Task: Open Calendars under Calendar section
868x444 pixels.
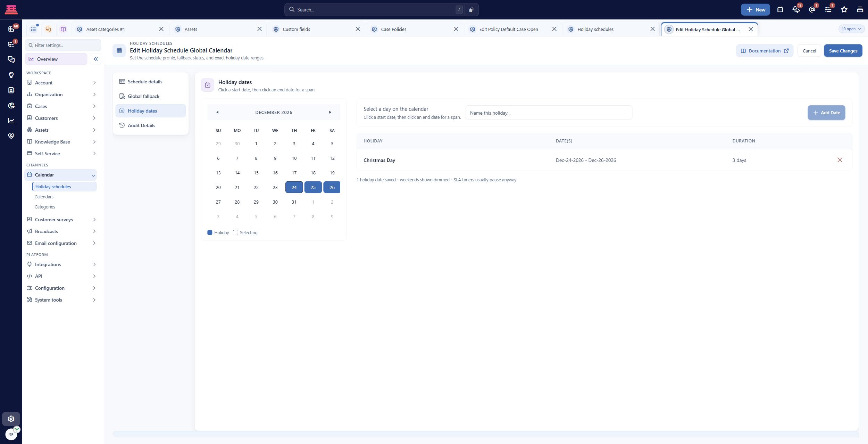Action: 44,197
